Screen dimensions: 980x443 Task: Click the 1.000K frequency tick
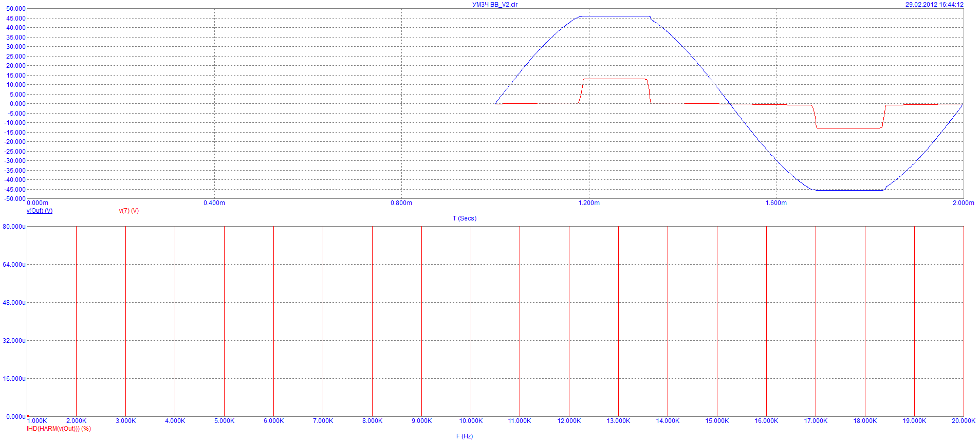coord(37,421)
